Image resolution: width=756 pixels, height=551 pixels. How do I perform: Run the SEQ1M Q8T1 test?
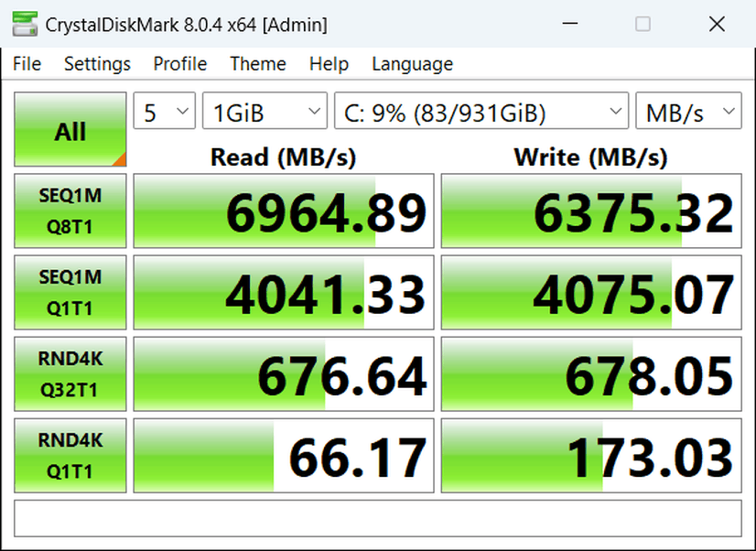pos(70,211)
